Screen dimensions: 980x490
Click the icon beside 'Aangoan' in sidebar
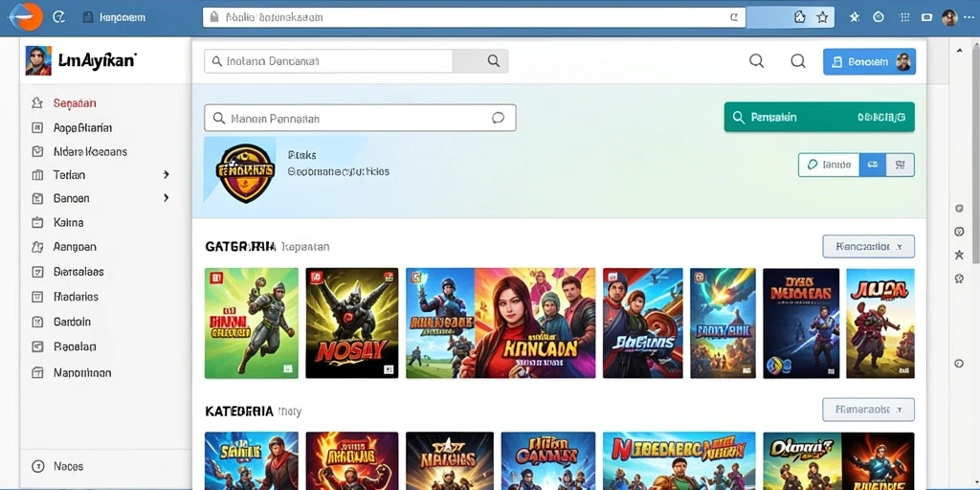click(x=37, y=247)
